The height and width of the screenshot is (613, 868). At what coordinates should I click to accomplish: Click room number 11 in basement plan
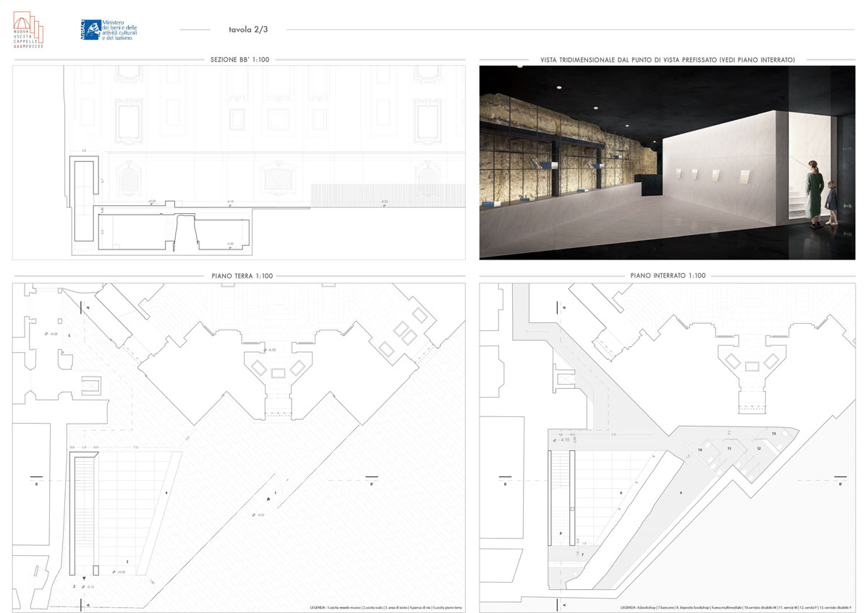(x=730, y=449)
